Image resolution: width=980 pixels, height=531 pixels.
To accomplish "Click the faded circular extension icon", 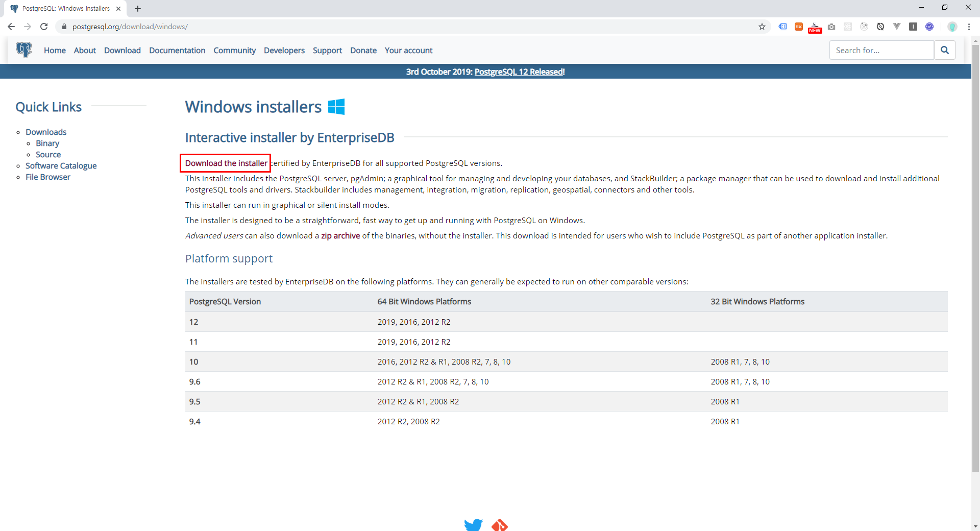I will [864, 27].
